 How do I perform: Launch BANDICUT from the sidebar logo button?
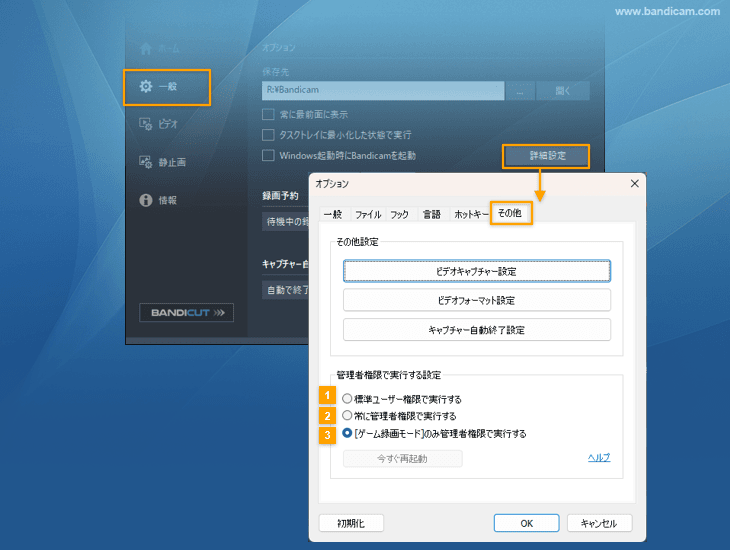pyautogui.click(x=186, y=313)
